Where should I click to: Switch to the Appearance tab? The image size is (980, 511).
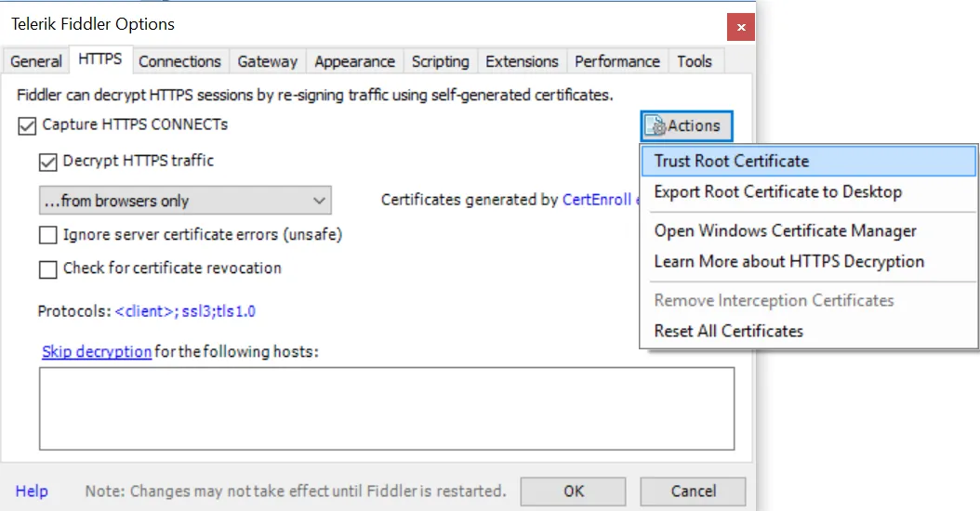[354, 61]
